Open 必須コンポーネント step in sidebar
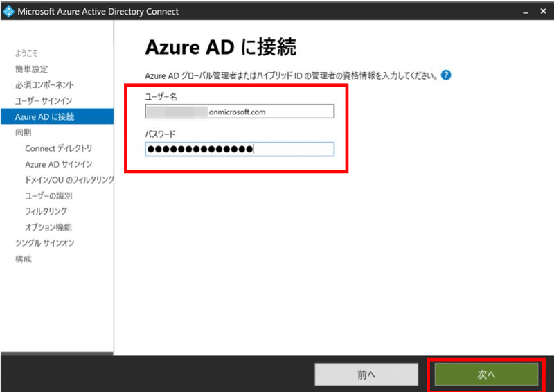 tap(44, 84)
